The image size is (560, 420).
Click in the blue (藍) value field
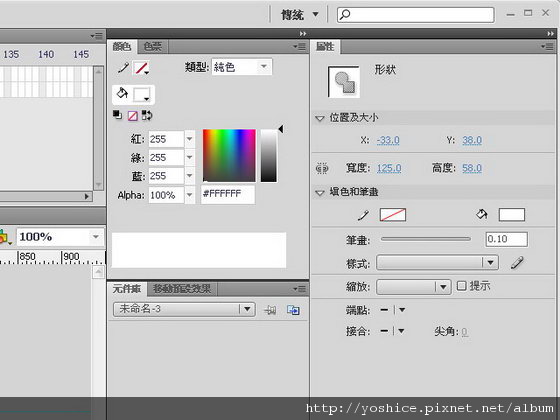click(166, 176)
